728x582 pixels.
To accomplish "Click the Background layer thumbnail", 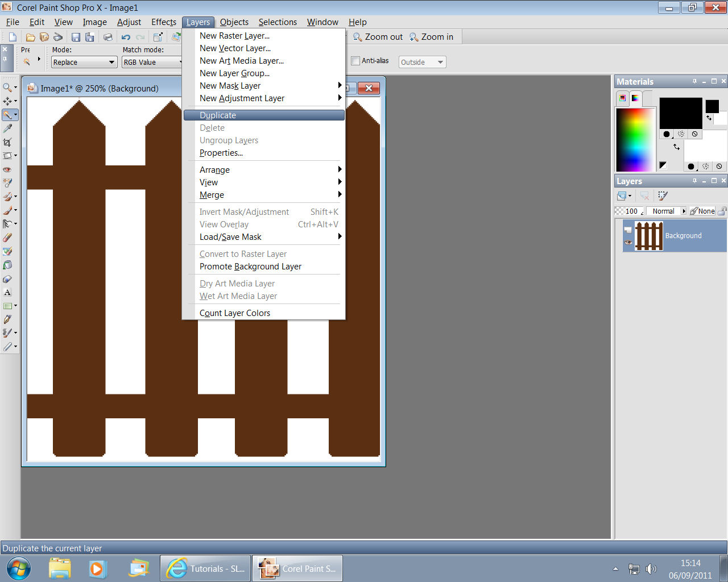I will 648,235.
